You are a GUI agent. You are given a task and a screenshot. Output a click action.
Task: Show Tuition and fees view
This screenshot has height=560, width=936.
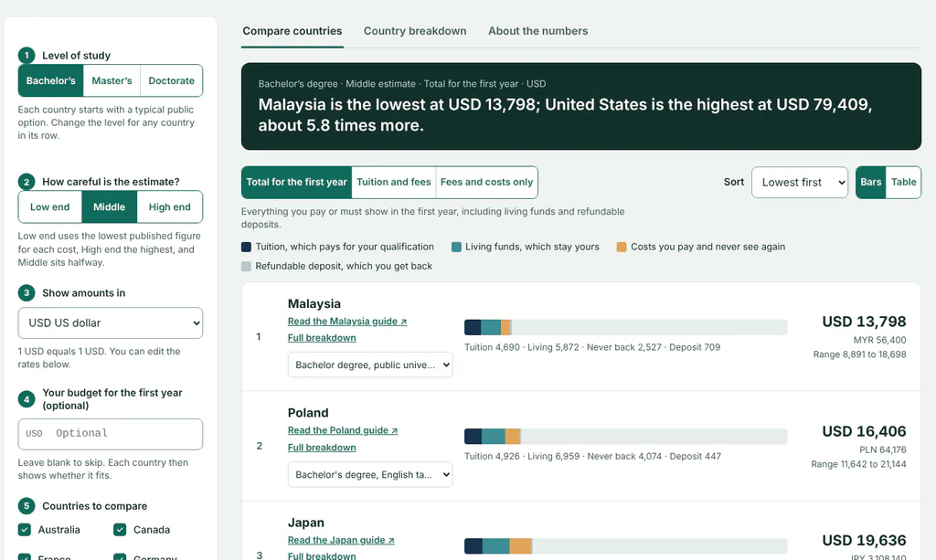click(394, 182)
